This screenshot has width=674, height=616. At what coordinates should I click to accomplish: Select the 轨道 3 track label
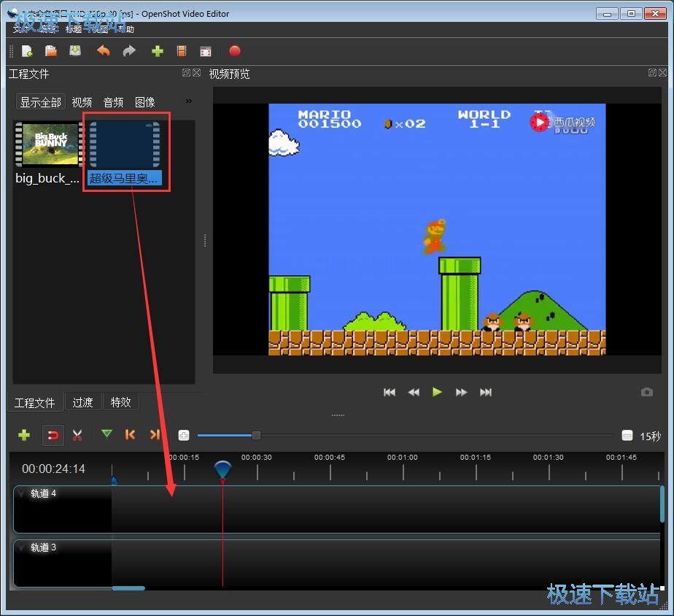[44, 547]
